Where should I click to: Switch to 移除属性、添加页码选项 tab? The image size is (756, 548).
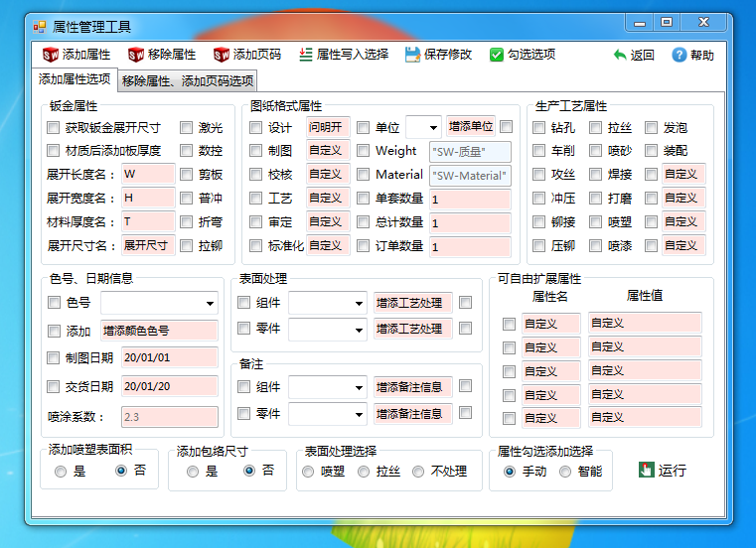[x=188, y=81]
